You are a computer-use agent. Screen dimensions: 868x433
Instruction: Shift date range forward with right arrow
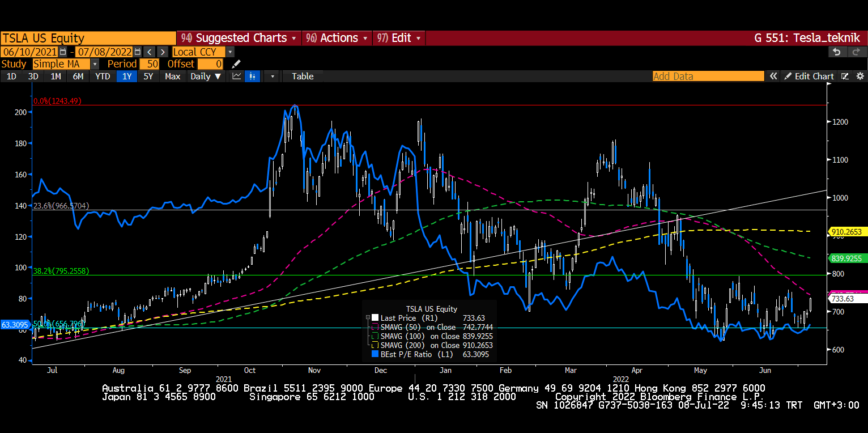click(x=162, y=52)
